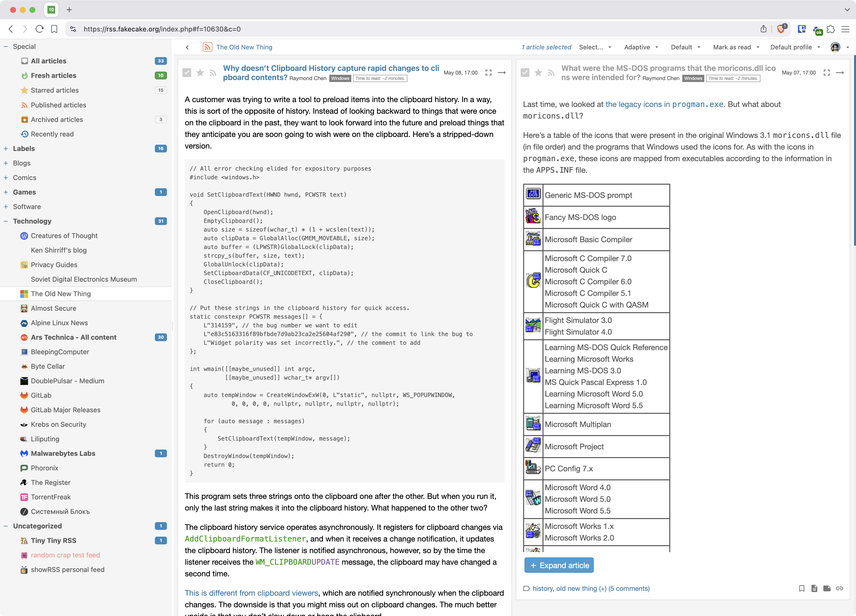Uncheck the Clipboard History article checkbox
Viewport: 856px width, 616px height.
pyautogui.click(x=187, y=73)
